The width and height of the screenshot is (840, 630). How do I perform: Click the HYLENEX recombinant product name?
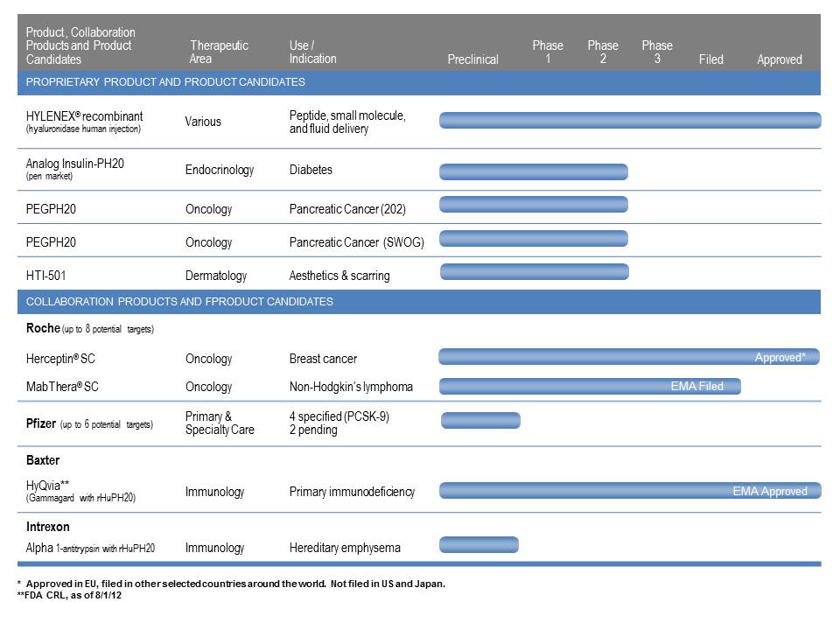coord(84,116)
